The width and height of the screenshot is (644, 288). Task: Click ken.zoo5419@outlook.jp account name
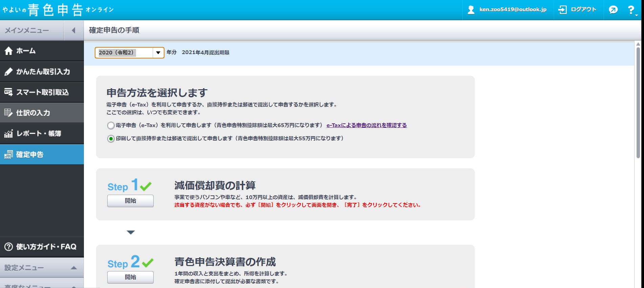click(x=513, y=9)
